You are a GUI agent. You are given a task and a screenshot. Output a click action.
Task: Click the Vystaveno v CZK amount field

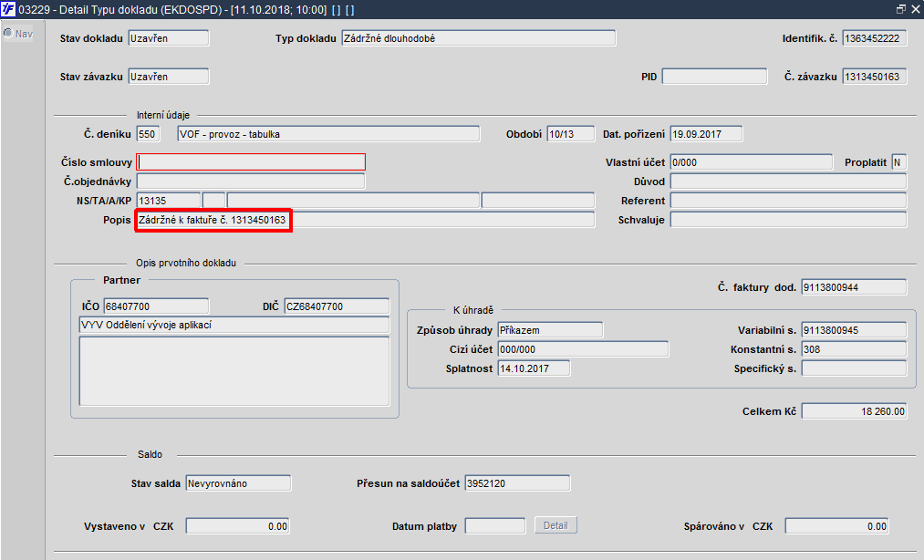237,526
